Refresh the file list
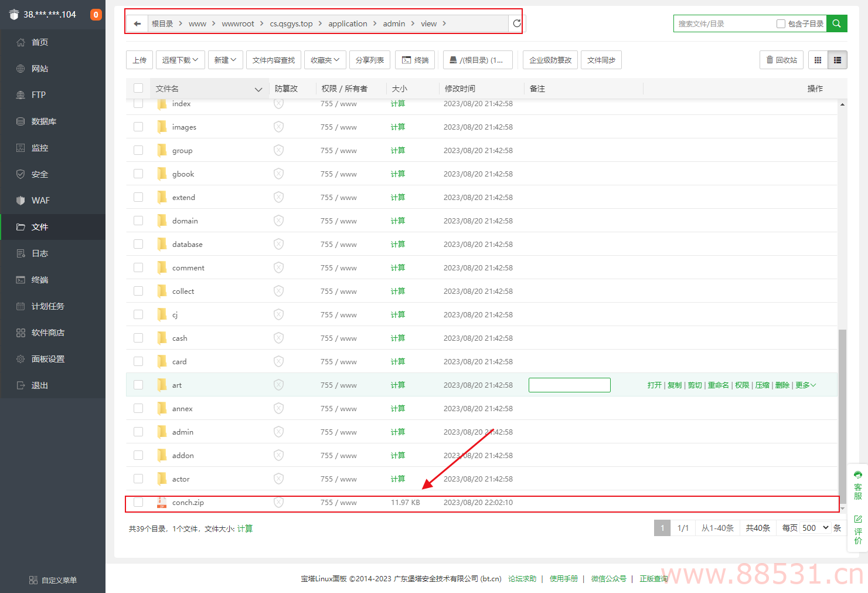Image resolution: width=868 pixels, height=593 pixels. (517, 23)
